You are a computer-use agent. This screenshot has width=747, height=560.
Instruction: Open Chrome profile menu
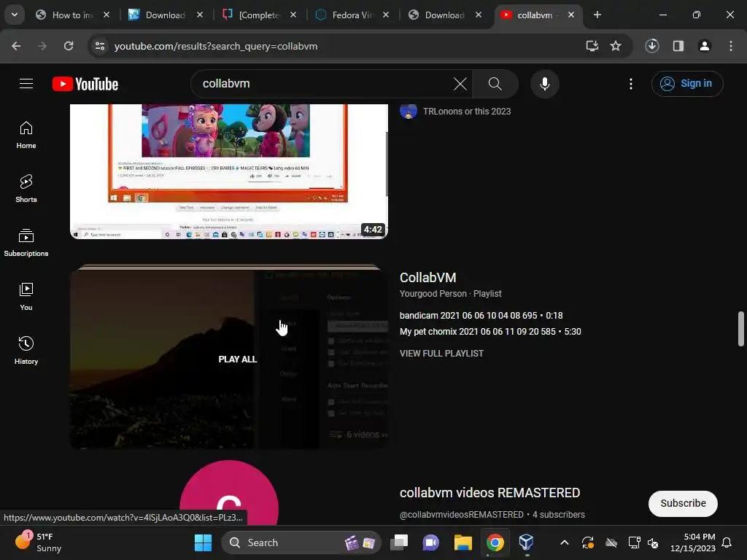pos(705,46)
